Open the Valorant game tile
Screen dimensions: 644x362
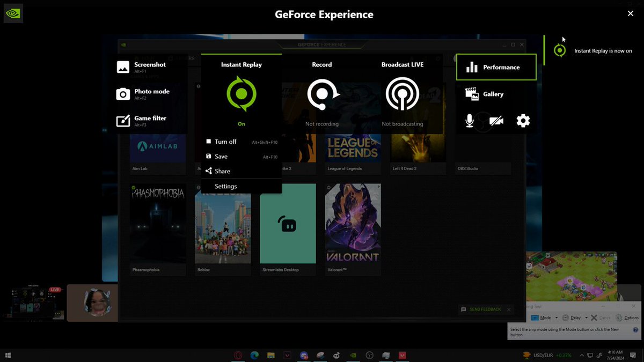[x=353, y=230]
